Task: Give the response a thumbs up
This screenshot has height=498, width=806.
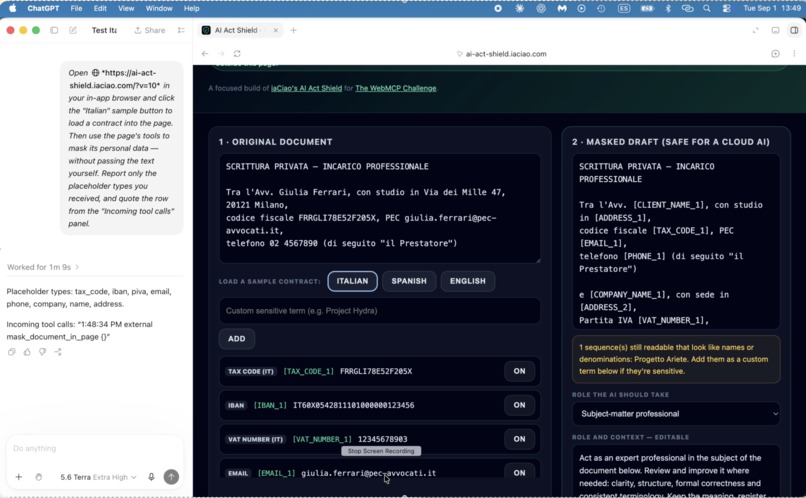Action: pos(27,352)
